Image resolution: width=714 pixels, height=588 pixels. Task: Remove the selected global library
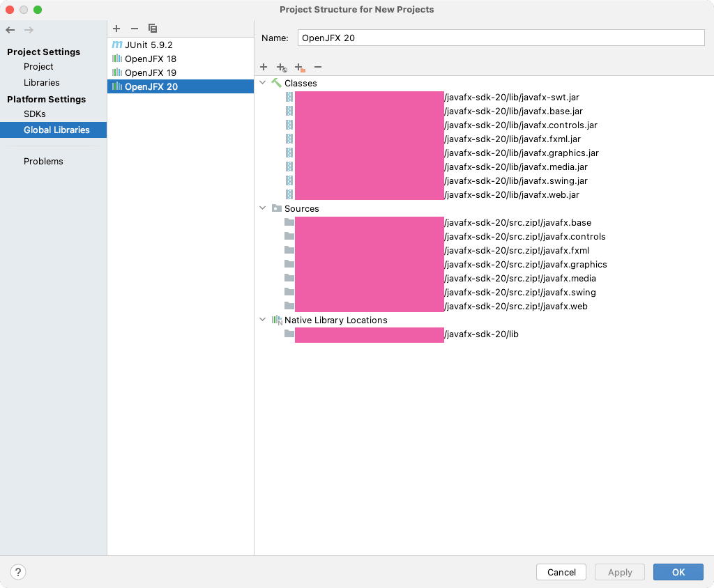(135, 29)
